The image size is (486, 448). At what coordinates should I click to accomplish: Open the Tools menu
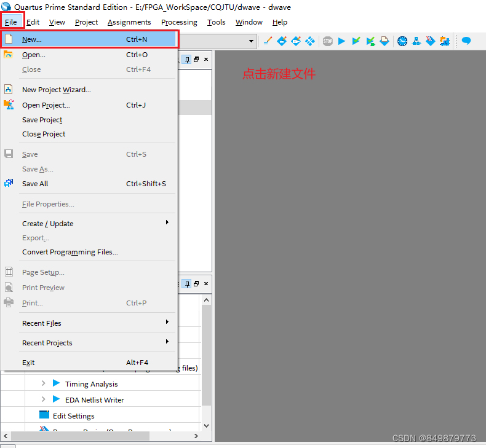(217, 22)
